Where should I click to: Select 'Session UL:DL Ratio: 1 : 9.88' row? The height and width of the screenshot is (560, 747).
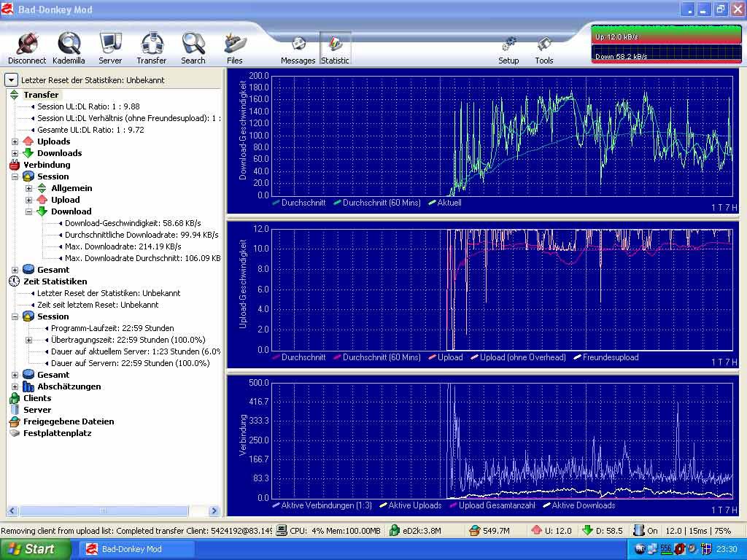coord(88,106)
